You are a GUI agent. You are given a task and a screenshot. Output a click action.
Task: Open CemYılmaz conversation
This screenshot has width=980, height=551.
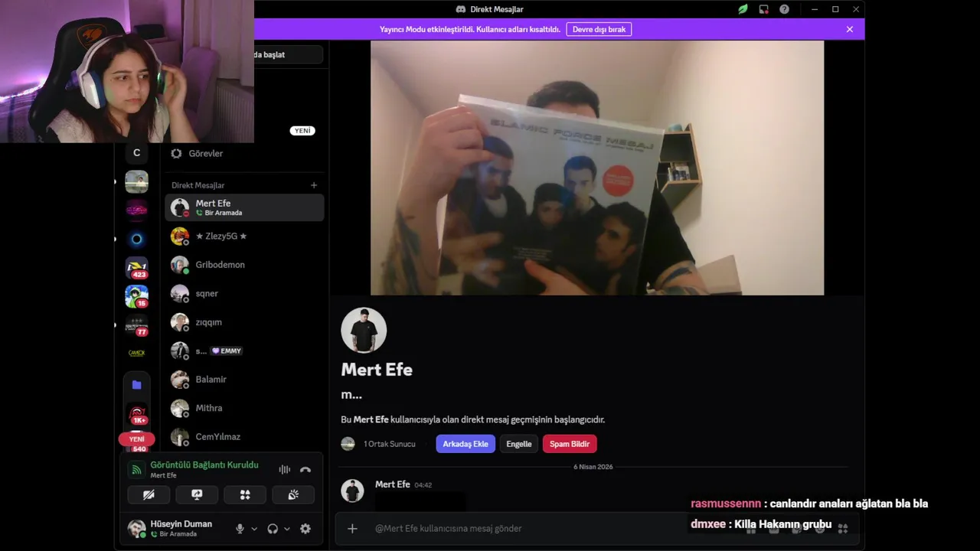[x=244, y=437]
